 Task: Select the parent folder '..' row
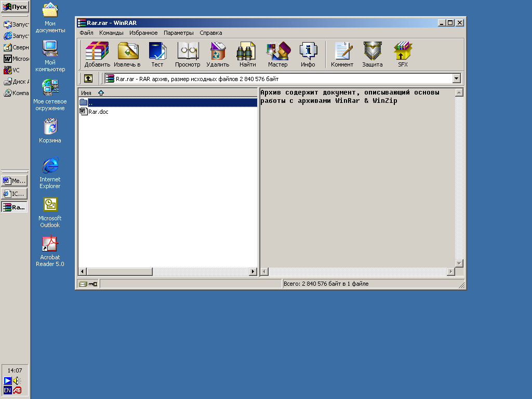[168, 102]
